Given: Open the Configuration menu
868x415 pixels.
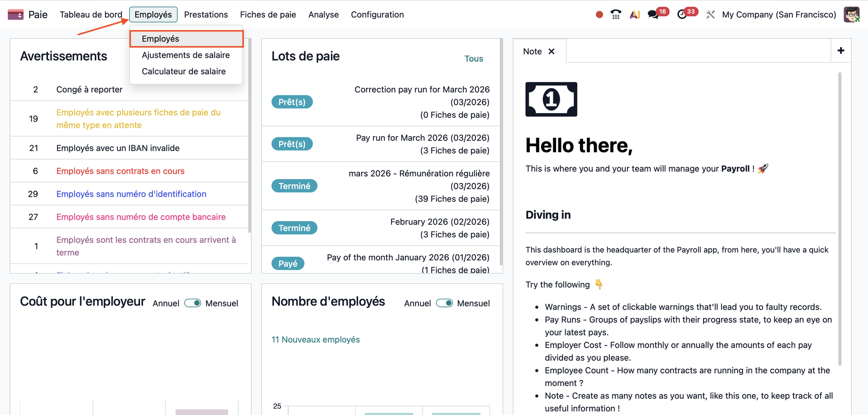Looking at the screenshot, I should coord(377,14).
